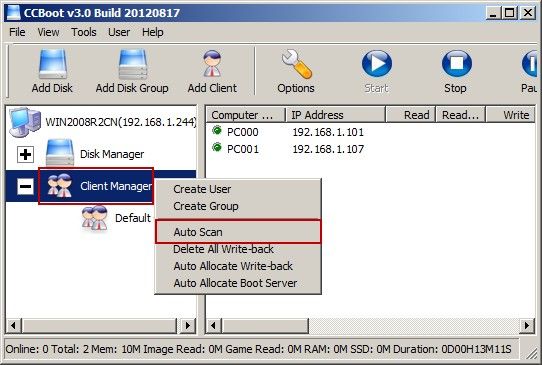Click the status bar Online count text

27,349
